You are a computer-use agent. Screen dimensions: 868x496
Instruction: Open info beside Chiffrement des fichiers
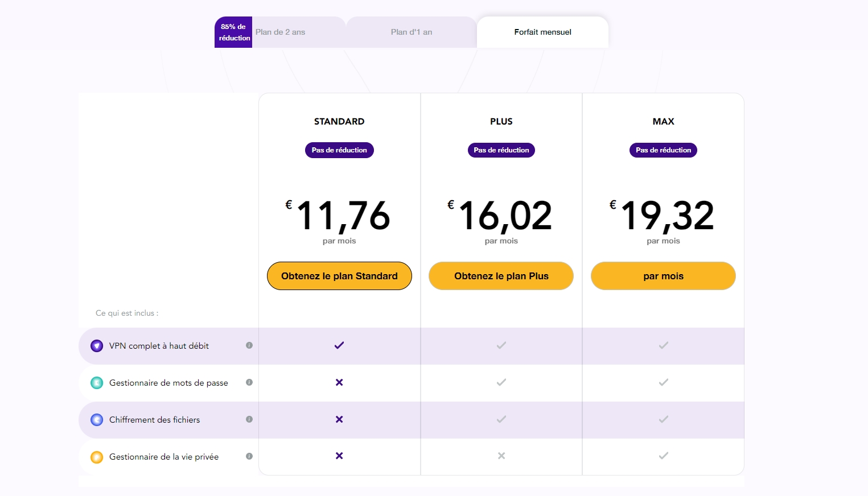(x=249, y=419)
